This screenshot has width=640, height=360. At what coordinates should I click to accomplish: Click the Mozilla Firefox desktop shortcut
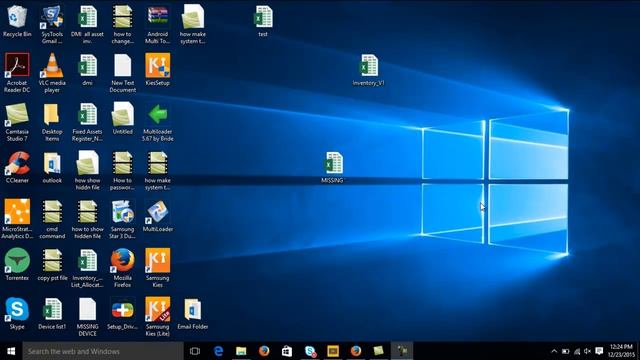tap(122, 268)
